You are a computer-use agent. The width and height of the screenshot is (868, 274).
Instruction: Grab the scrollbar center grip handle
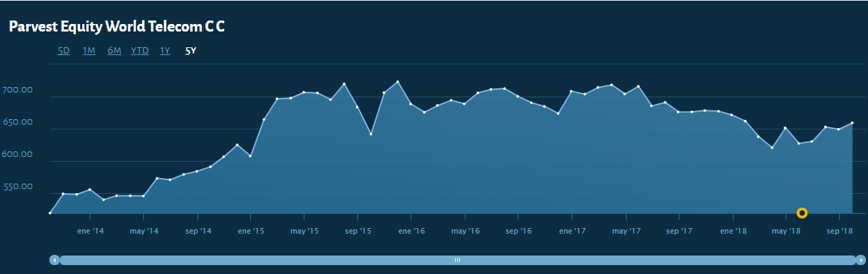point(458,260)
